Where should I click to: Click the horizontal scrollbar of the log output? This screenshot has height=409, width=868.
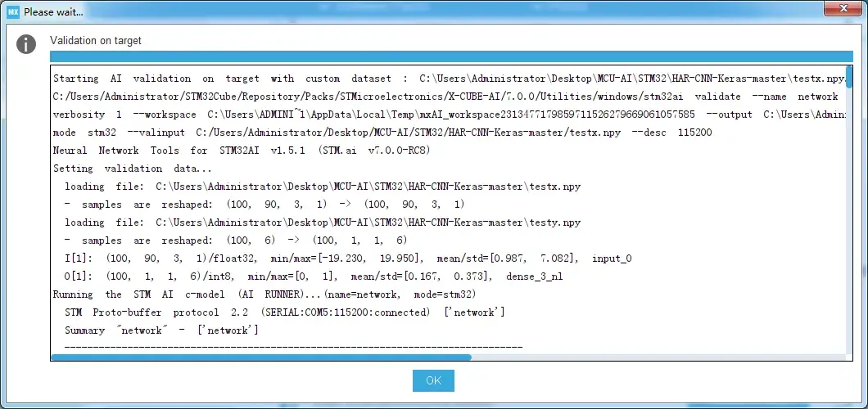(260, 357)
